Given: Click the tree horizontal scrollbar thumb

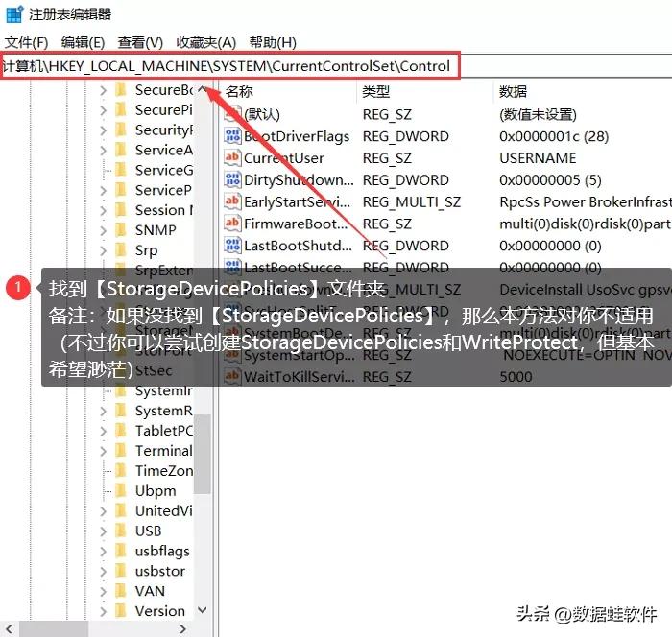Looking at the screenshot, I should [54, 629].
